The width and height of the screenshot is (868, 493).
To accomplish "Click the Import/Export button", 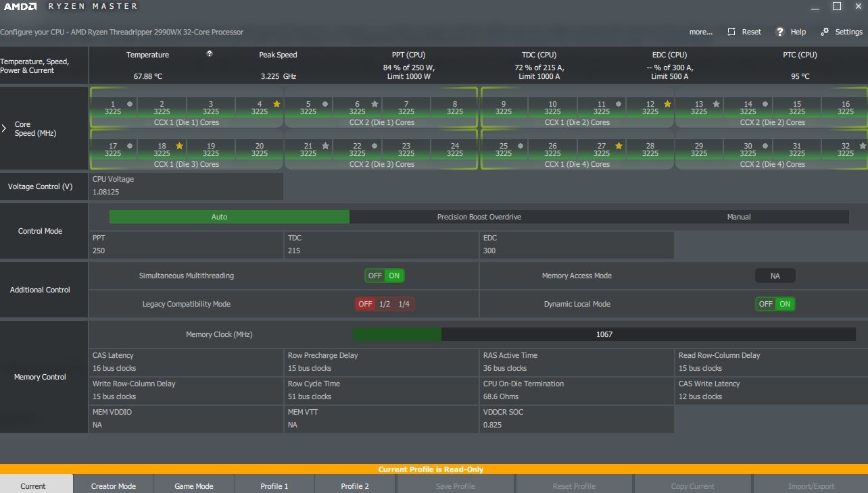I will tap(811, 486).
